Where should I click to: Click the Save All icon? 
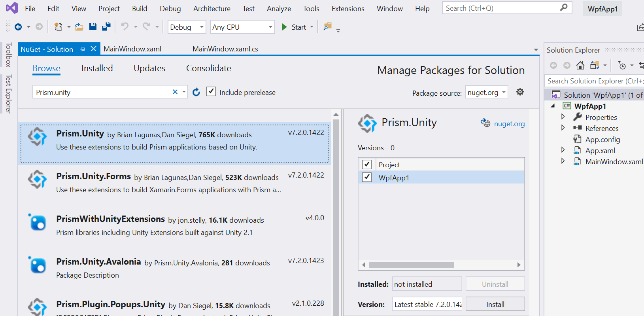106,26
